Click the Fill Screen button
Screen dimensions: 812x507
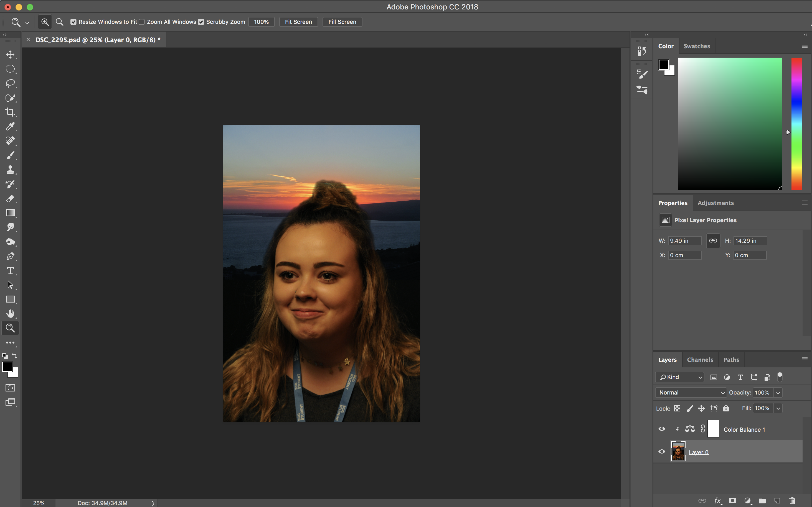pyautogui.click(x=342, y=22)
